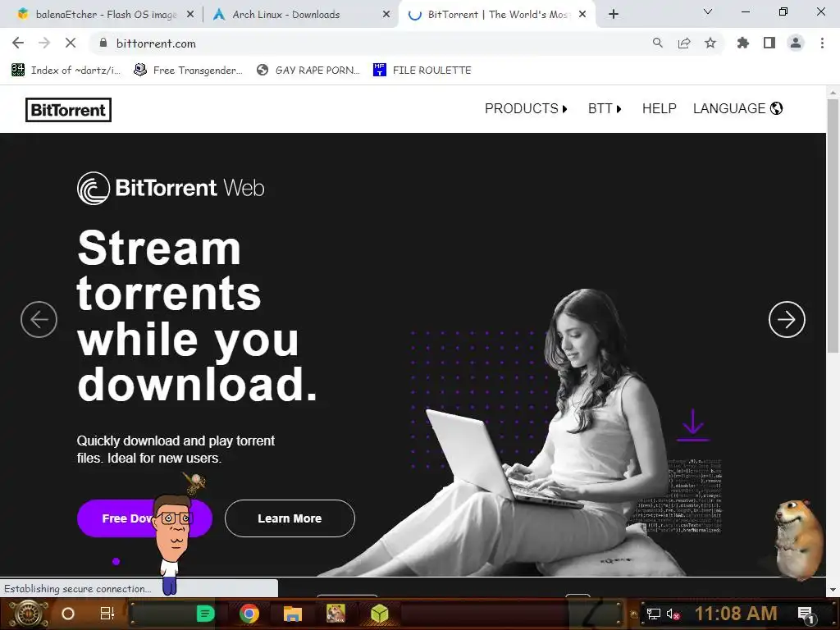Click the Learn More button
The image size is (840, 630).
(x=290, y=518)
